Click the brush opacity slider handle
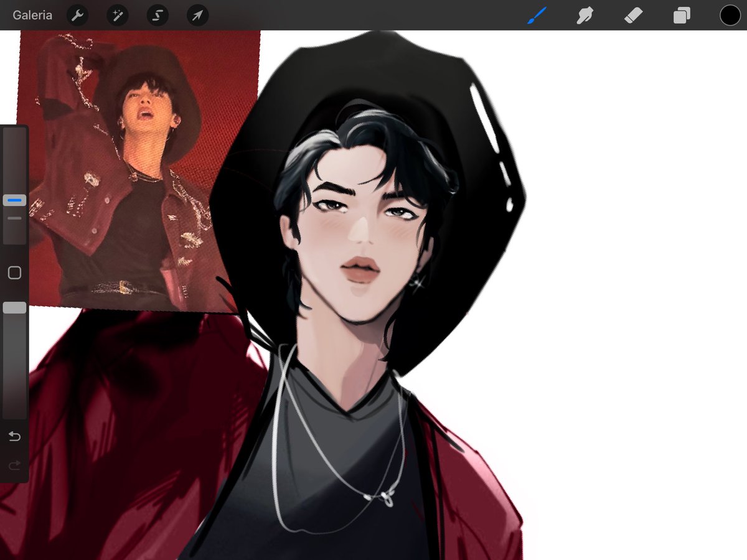The image size is (747, 560). pos(14,307)
